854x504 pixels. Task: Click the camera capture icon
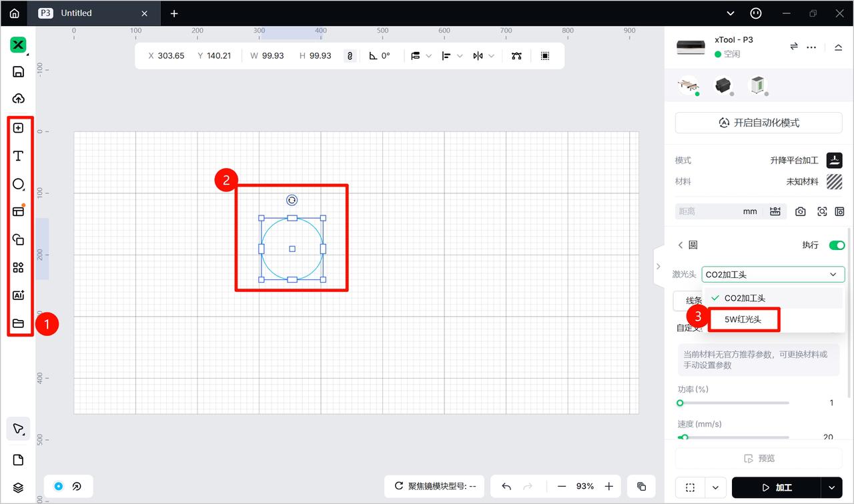800,211
